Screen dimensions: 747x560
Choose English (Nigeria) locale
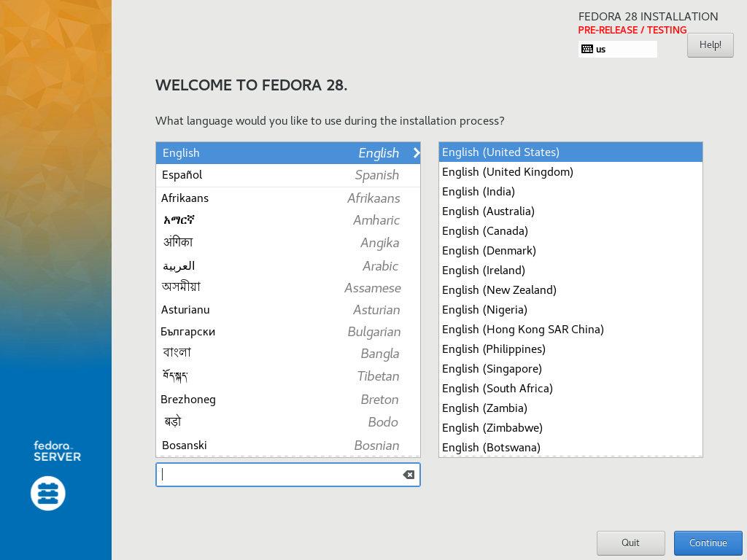coord(570,309)
